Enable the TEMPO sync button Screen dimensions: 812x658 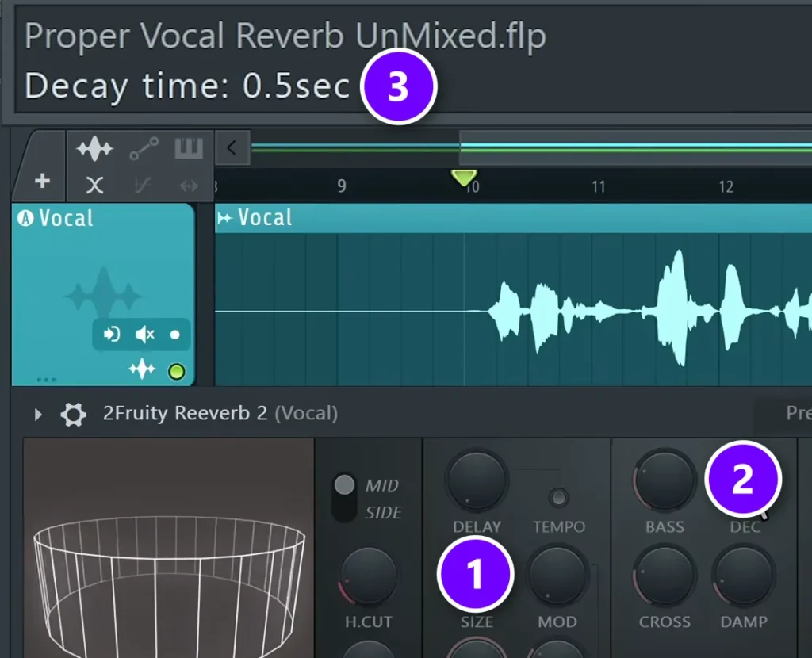(x=558, y=498)
